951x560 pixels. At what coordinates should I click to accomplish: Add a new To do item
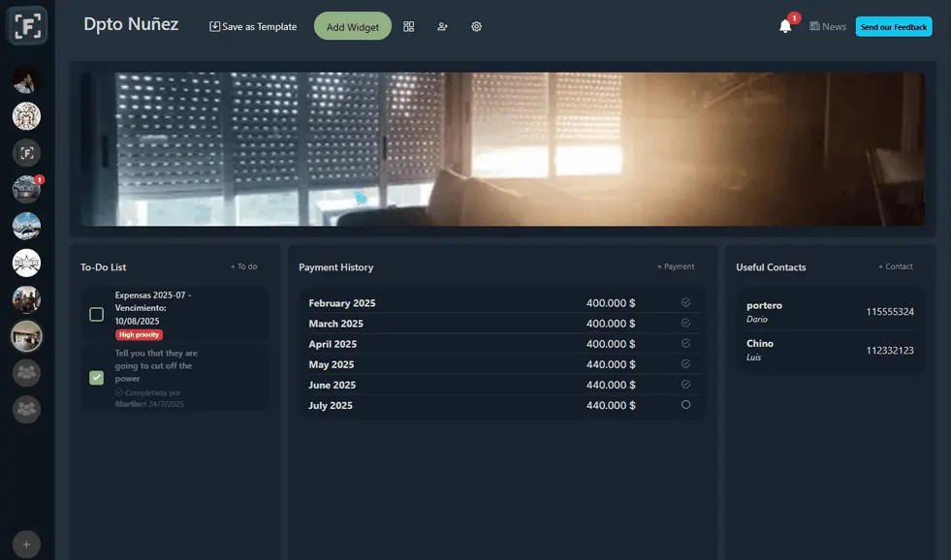[x=244, y=266]
